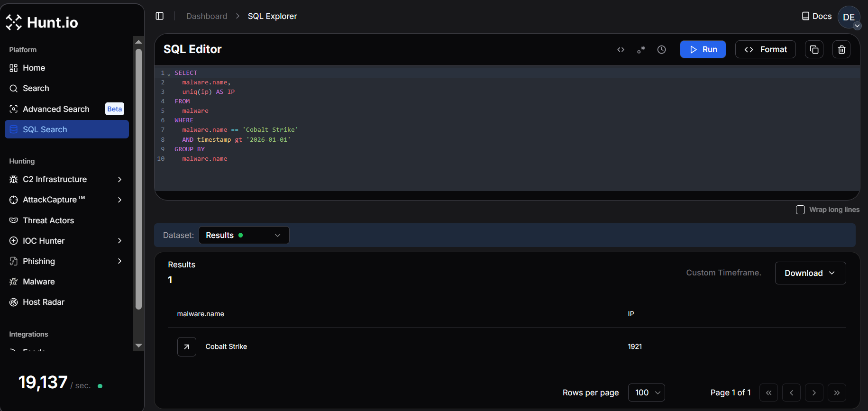Toggle the sidebar panel icon
868x411 pixels.
tap(160, 16)
